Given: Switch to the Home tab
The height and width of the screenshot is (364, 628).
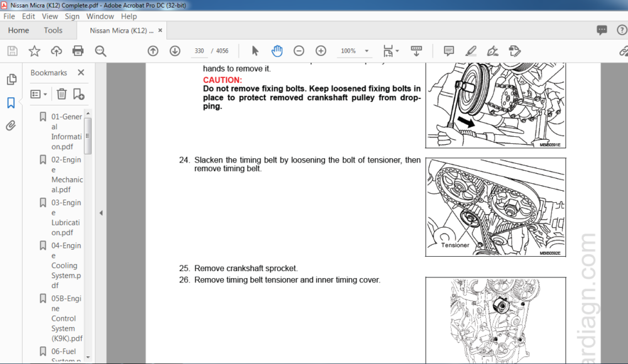Looking at the screenshot, I should pos(18,30).
